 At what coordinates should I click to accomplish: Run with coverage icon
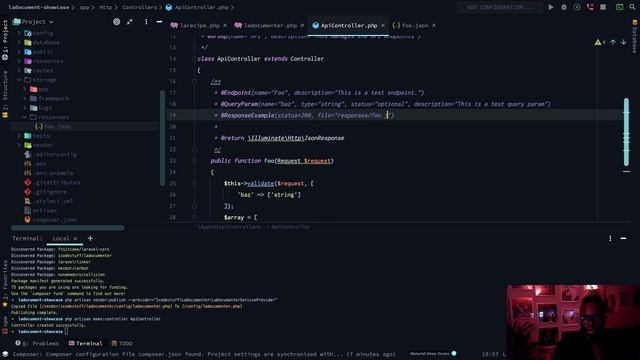(577, 7)
